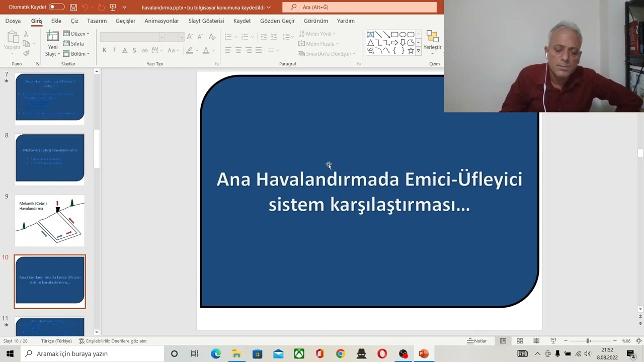Click the text highlight color button
This screenshot has height=362, width=644.
(189, 50)
